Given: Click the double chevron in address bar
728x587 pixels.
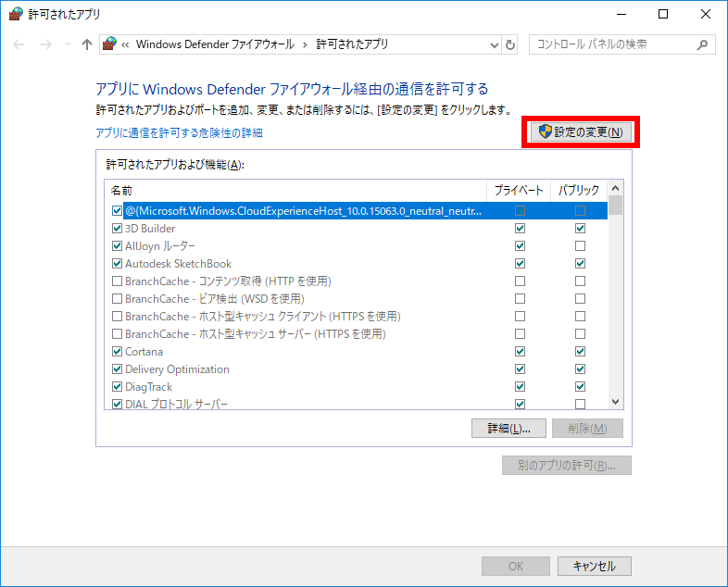Looking at the screenshot, I should [x=125, y=44].
